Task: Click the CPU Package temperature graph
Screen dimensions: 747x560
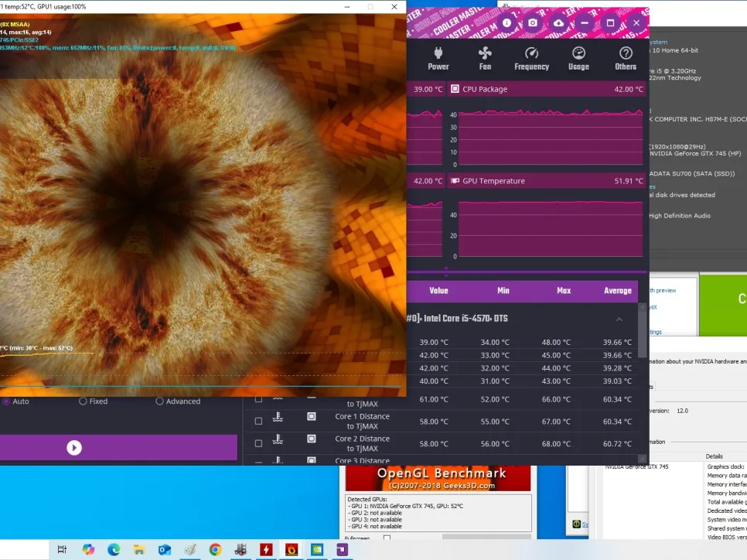Action: click(551, 138)
